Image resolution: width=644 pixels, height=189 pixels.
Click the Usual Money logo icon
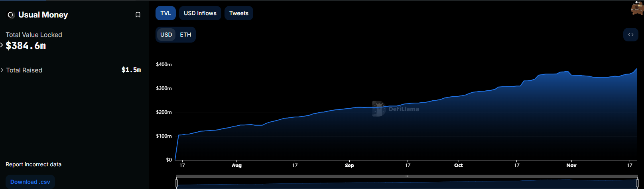point(11,15)
